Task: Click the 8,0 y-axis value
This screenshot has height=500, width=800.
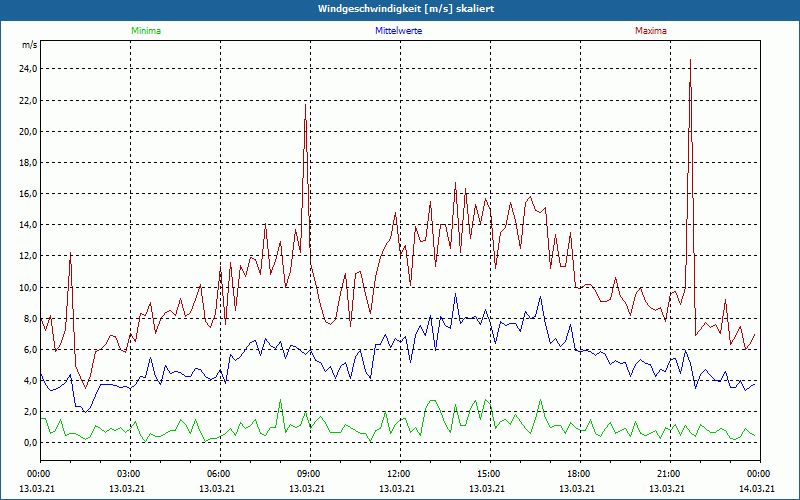Action: coord(31,319)
